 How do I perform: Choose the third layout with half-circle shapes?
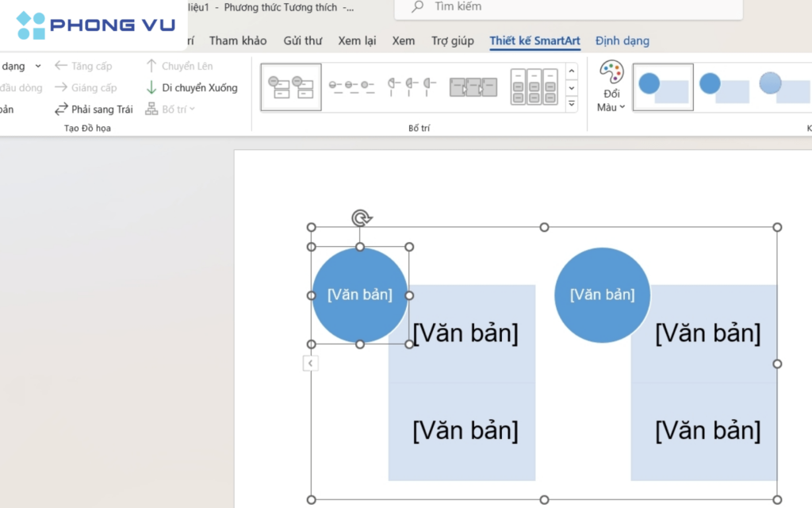point(412,87)
